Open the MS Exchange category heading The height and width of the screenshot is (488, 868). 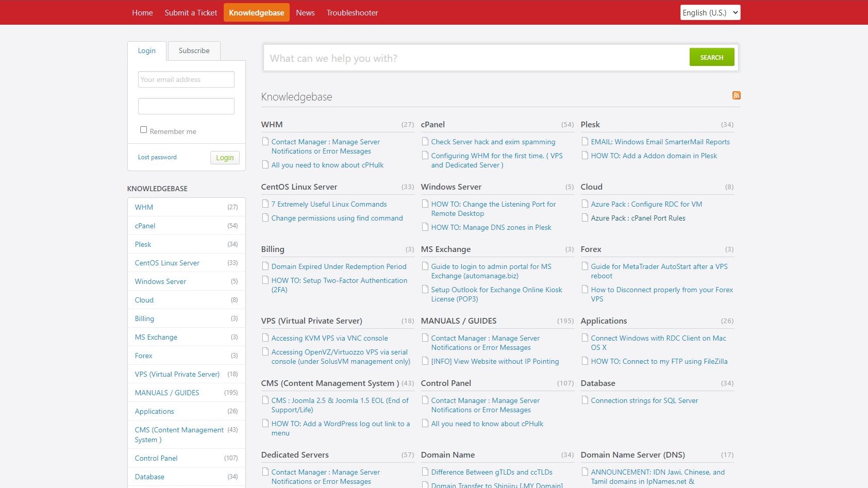pos(446,249)
